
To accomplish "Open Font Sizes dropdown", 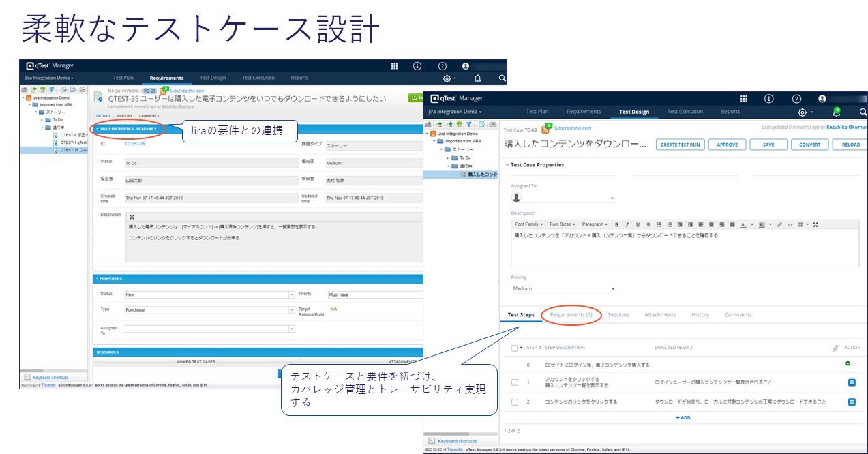I will pos(562,224).
